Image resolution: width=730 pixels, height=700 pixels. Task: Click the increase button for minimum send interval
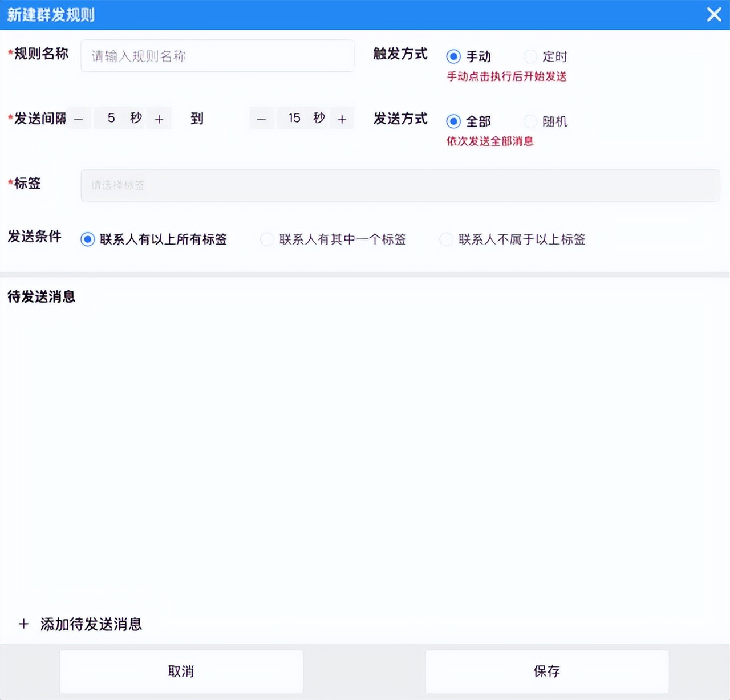[x=159, y=118]
